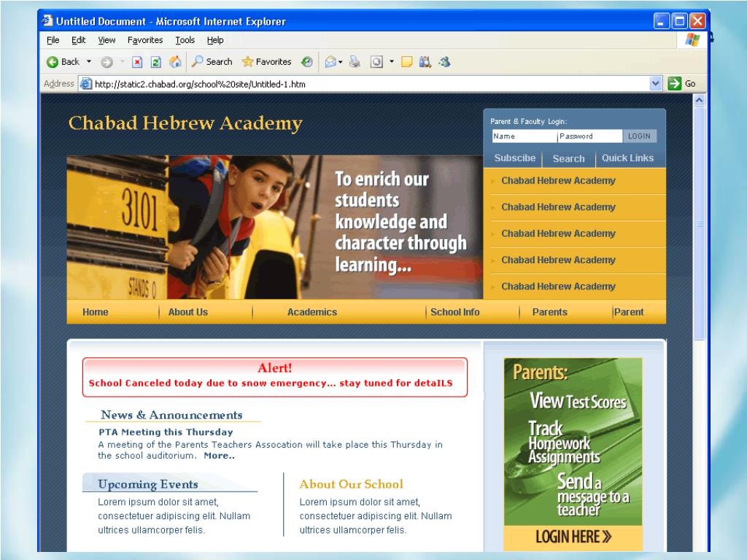Image resolution: width=747 pixels, height=560 pixels.
Task: Click first Chabad Hebrew Academy quick link
Action: point(558,181)
